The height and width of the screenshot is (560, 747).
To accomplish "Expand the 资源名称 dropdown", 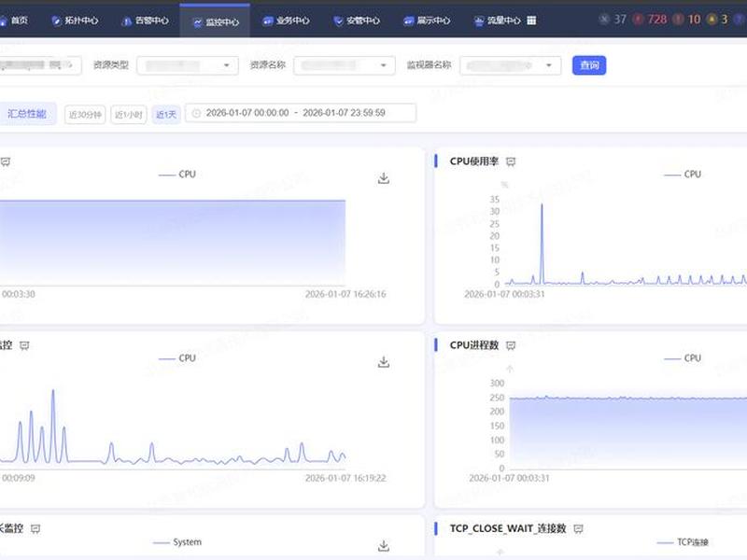I will pyautogui.click(x=345, y=65).
